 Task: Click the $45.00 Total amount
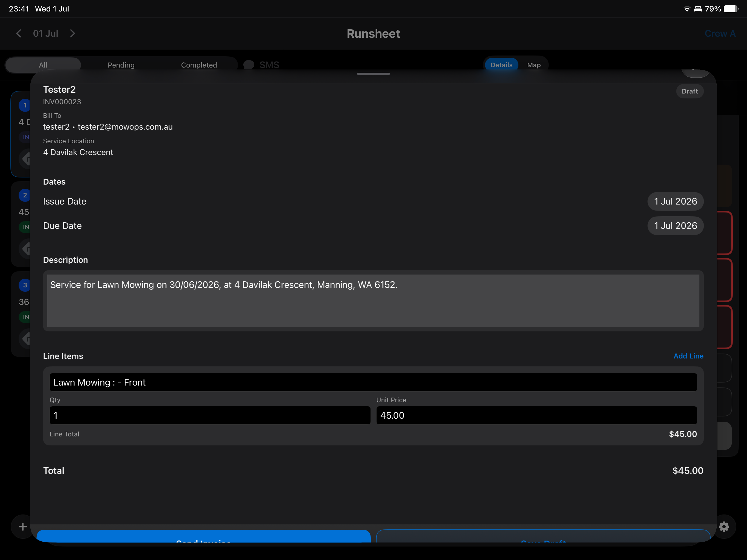point(688,471)
